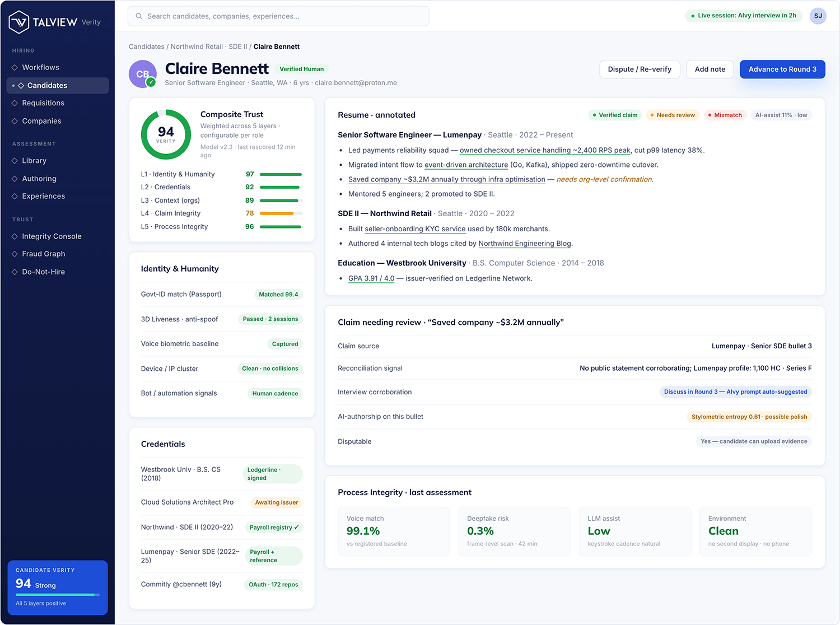Viewport: 840px width, 625px height.
Task: Click the AI-assist 11% · low chip
Action: click(x=781, y=115)
